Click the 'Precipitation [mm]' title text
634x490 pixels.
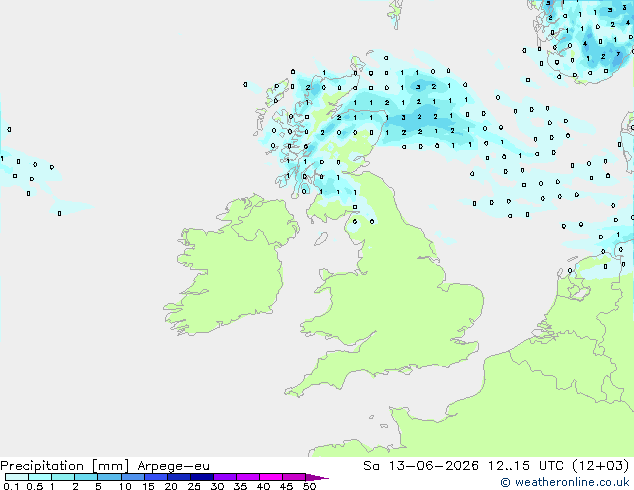click(x=65, y=466)
